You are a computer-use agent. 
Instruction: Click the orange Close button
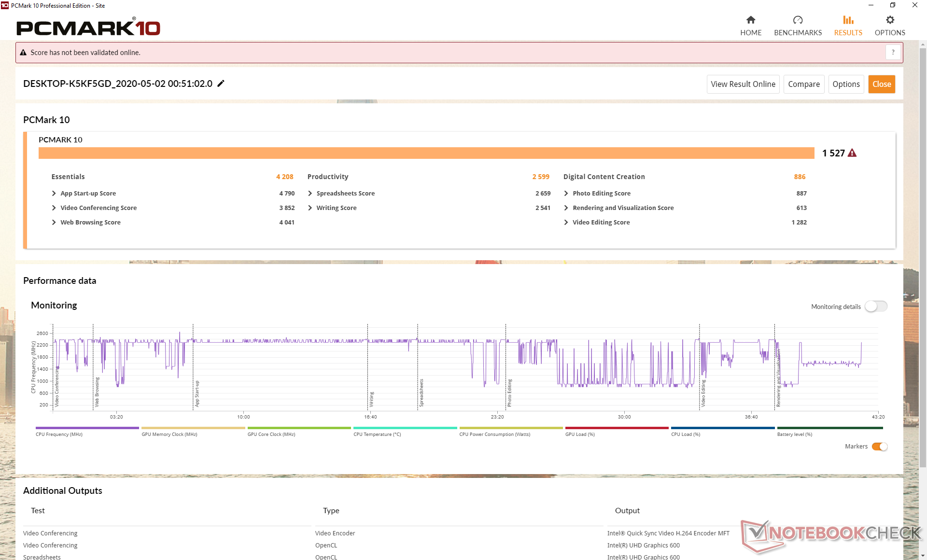(x=881, y=84)
